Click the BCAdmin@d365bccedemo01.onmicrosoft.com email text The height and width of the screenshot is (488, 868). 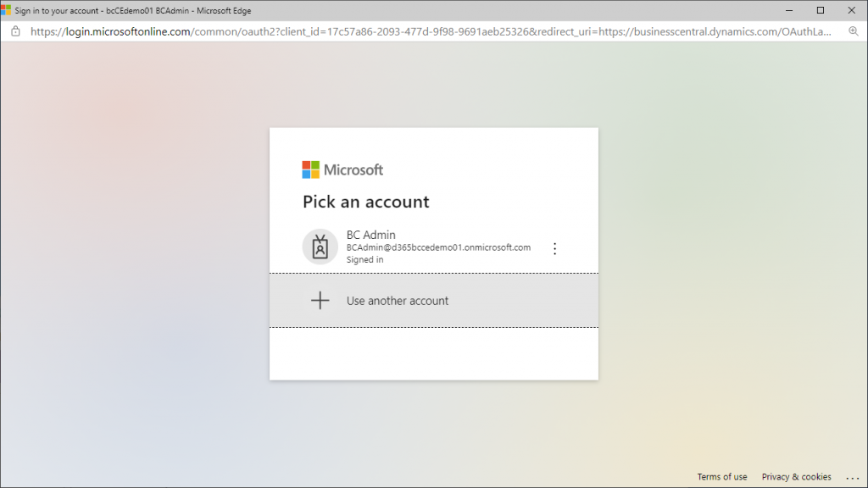click(x=438, y=247)
